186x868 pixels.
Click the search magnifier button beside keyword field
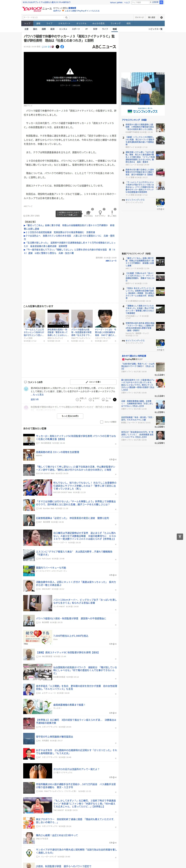pos(66,18)
